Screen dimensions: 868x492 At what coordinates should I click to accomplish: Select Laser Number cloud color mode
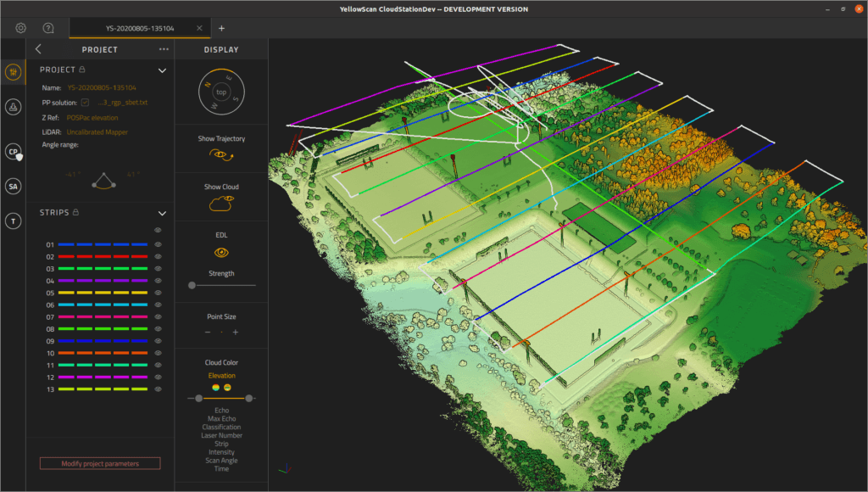pos(221,435)
